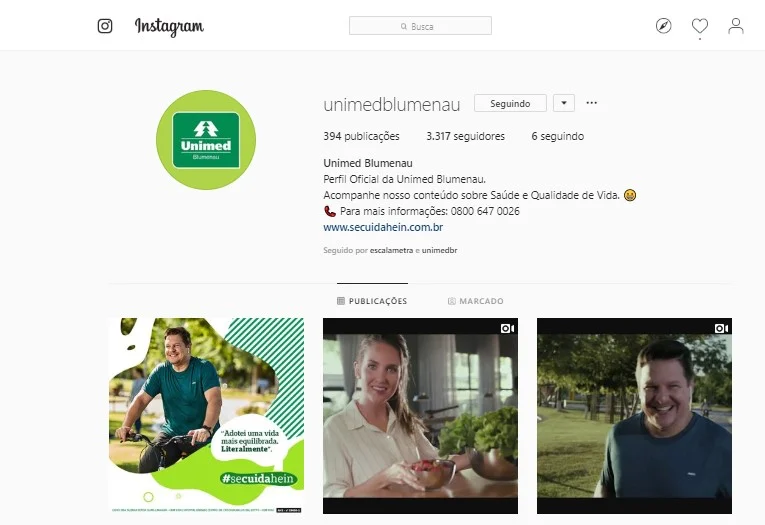Open the 3.317 seguidores list
Viewport: 765px width, 525px height.
(x=465, y=136)
